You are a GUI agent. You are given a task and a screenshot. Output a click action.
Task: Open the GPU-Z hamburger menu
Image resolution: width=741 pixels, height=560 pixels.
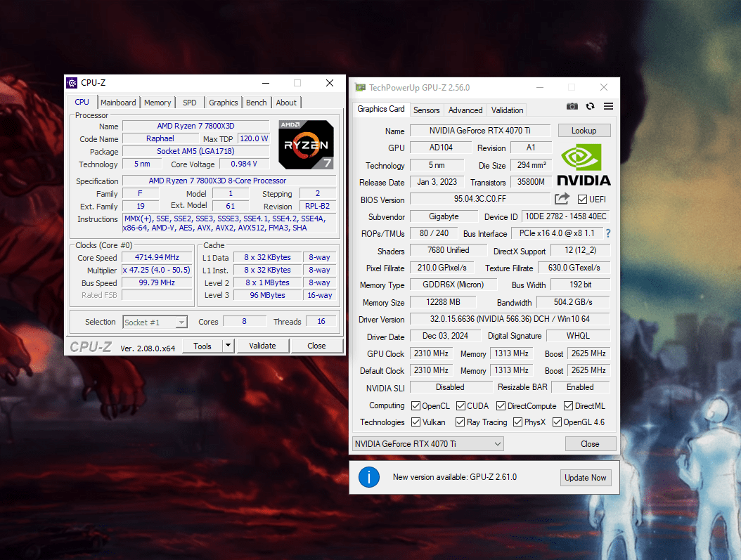[x=608, y=106]
